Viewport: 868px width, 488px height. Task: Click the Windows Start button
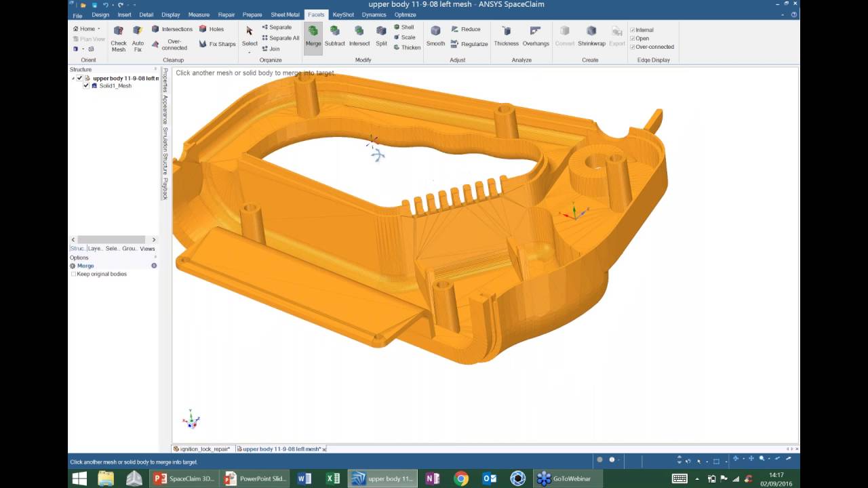click(x=79, y=479)
